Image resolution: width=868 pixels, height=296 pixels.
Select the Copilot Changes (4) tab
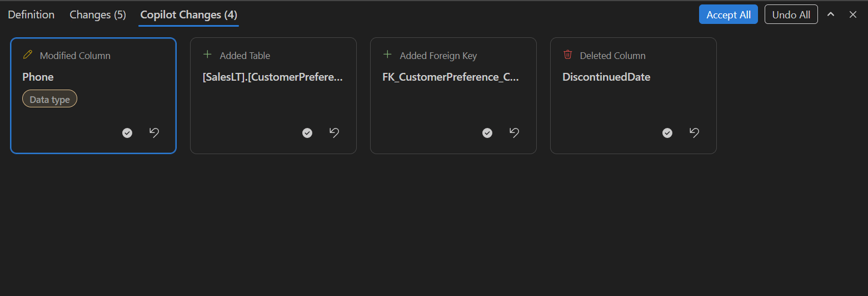[189, 15]
